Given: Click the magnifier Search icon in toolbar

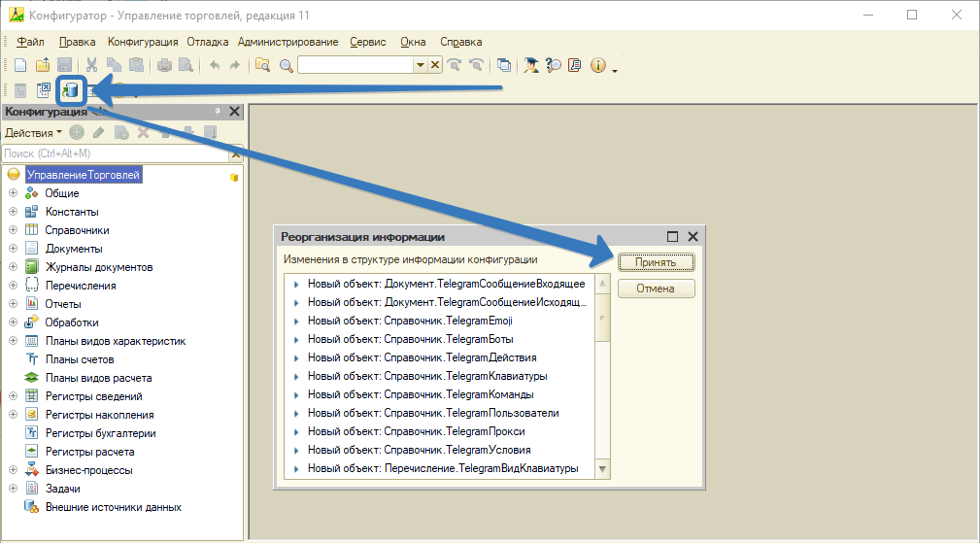Looking at the screenshot, I should [286, 65].
